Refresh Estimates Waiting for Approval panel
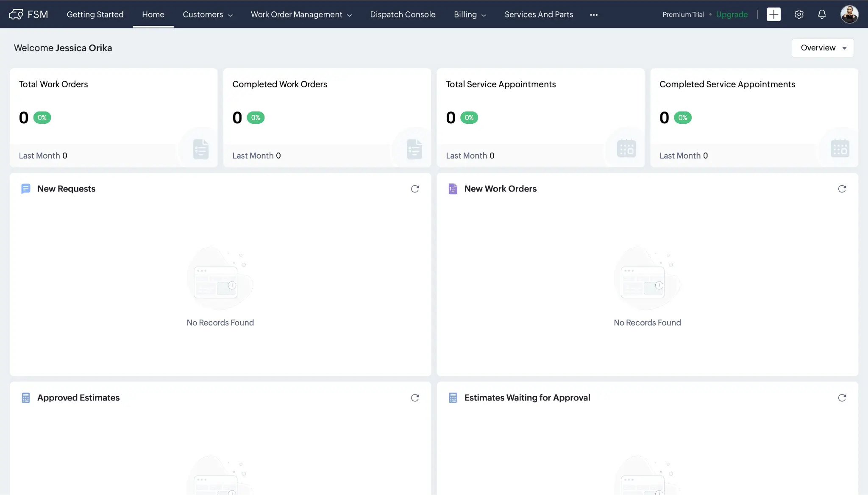This screenshot has width=868, height=495. point(842,398)
